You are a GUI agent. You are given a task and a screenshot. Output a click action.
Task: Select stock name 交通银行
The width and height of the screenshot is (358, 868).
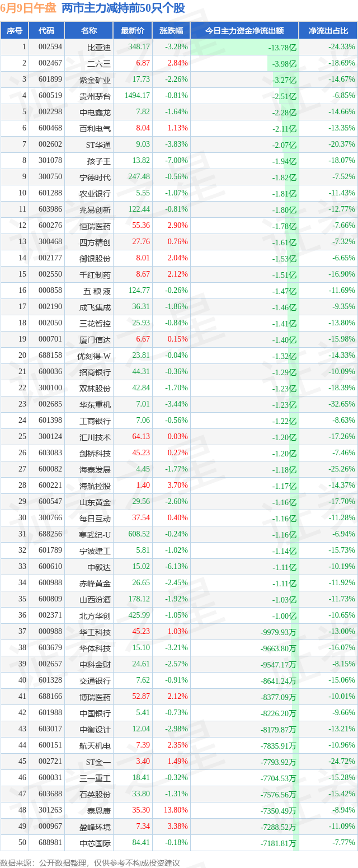[95, 680]
